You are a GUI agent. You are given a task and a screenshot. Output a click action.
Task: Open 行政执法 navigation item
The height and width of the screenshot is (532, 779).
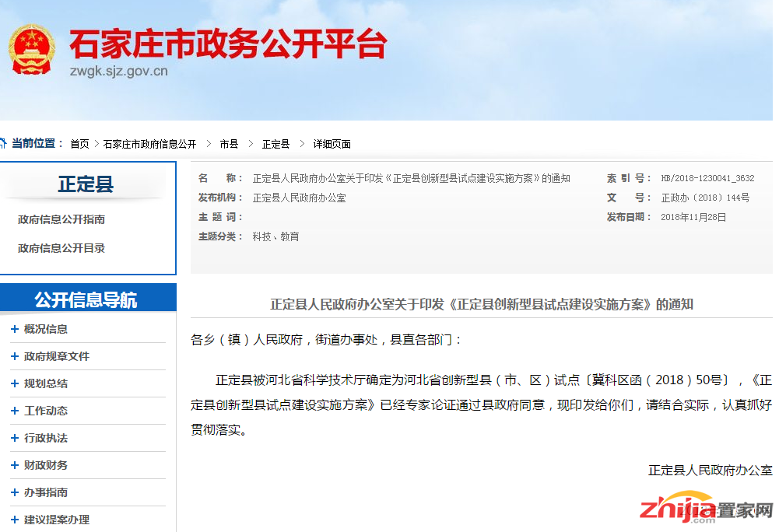pos(46,438)
